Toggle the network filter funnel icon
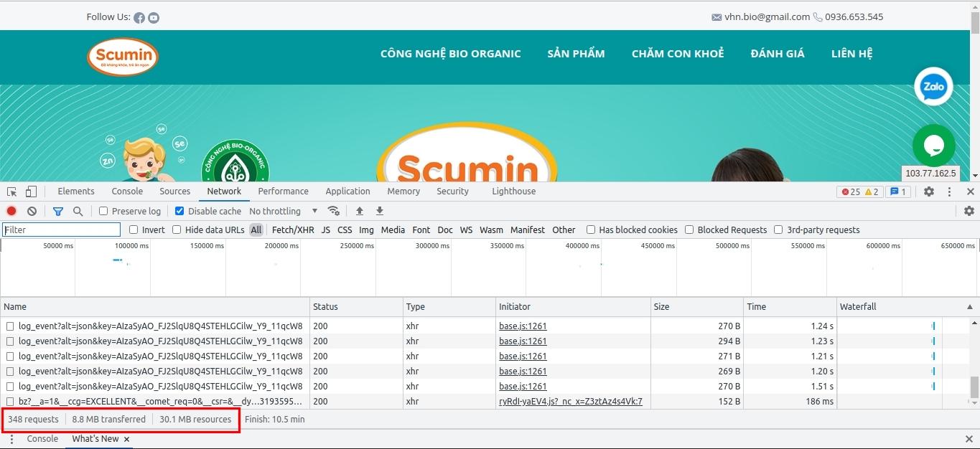980x449 pixels. click(58, 211)
